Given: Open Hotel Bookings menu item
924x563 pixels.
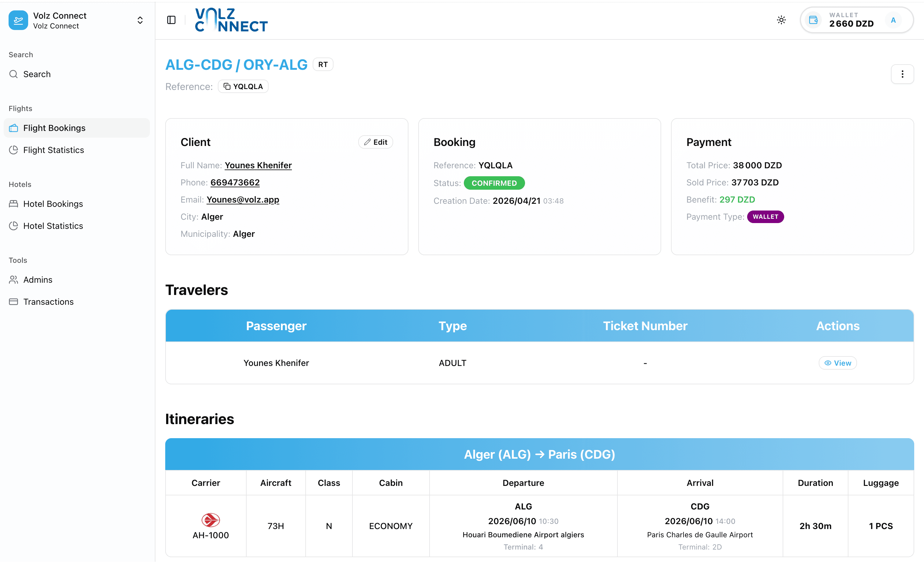Looking at the screenshot, I should 76,204.
